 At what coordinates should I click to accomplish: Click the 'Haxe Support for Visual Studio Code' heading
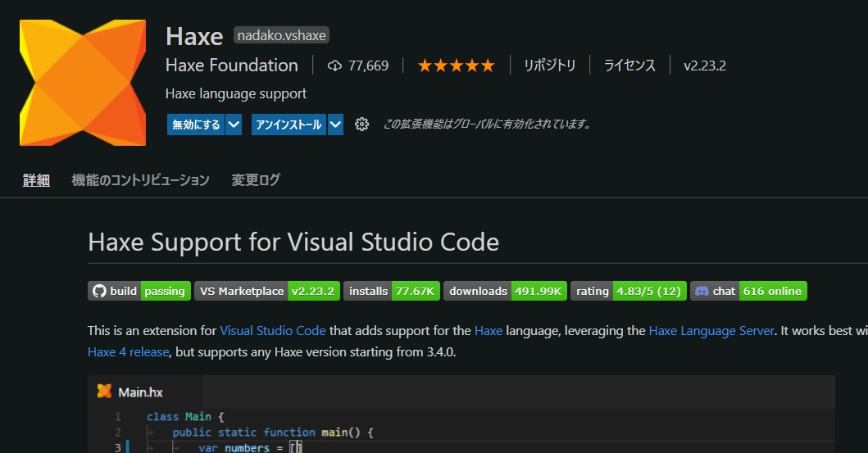click(x=293, y=242)
